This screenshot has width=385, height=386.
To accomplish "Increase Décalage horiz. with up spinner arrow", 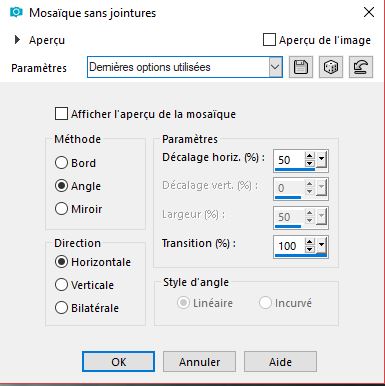I will click(310, 156).
